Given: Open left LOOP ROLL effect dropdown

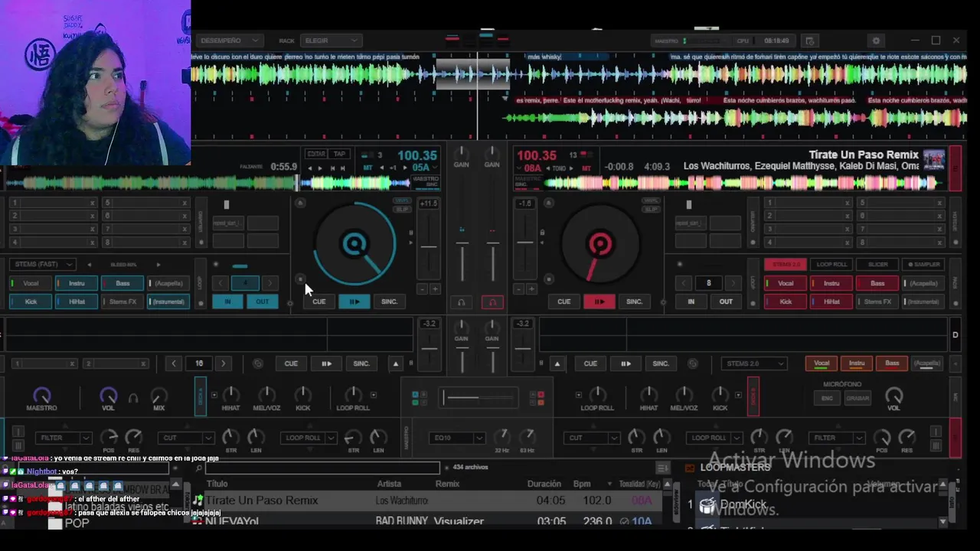Looking at the screenshot, I should point(309,438).
